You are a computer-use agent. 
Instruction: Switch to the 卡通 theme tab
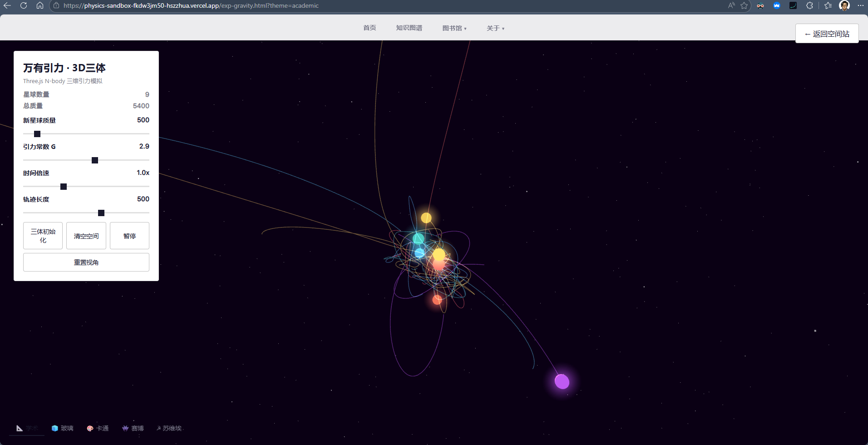(98, 428)
